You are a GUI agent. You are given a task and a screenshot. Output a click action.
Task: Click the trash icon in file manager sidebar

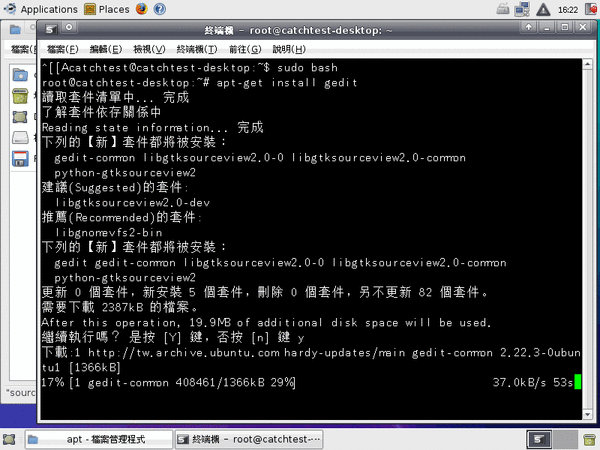20,96
